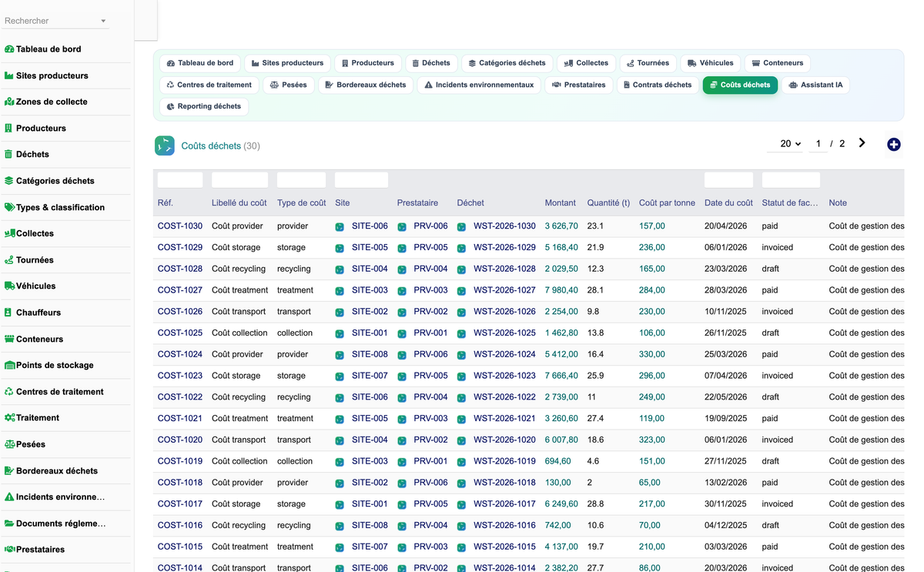Screen dimensions: 924x572
Task: Click prestataire icon beside PRV-002 in COST-1026 row
Action: click(402, 313)
